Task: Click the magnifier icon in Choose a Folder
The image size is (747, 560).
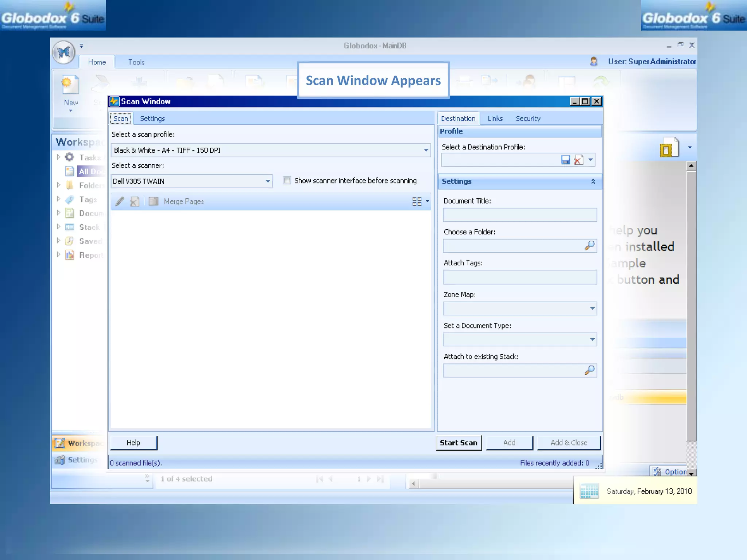Action: 589,246
